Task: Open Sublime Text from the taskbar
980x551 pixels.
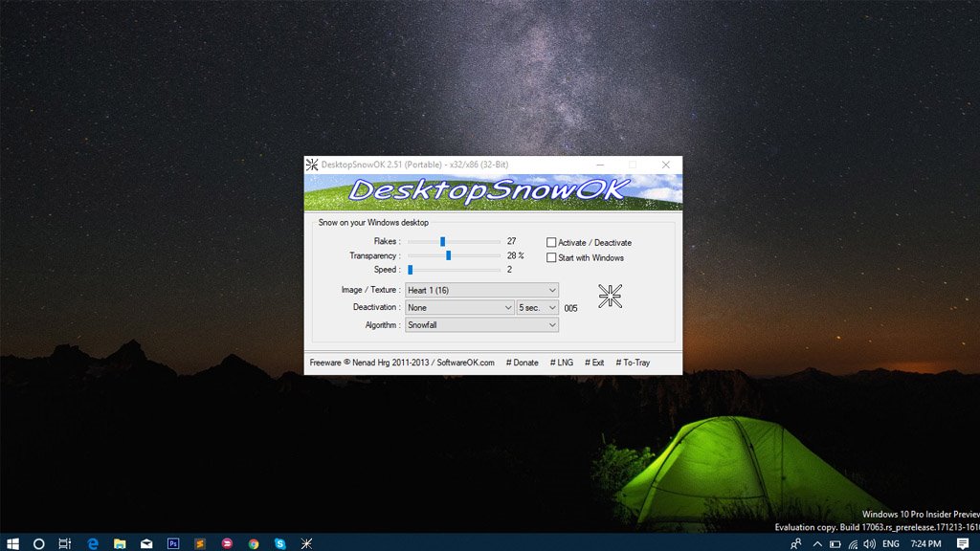Action: (200, 543)
